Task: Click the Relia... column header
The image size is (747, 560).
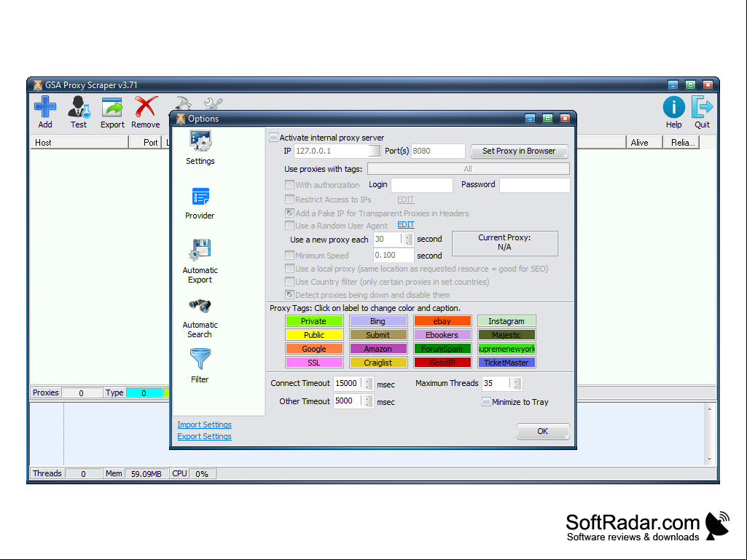Action: [x=681, y=143]
